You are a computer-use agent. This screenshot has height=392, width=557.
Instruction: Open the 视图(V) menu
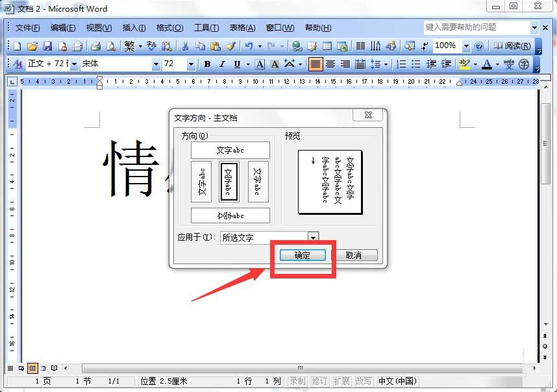[99, 27]
